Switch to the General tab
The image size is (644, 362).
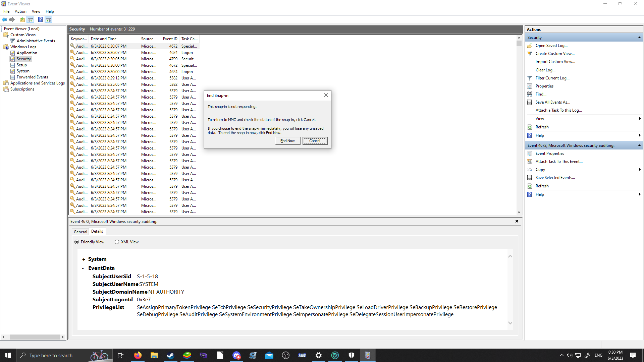point(80,232)
